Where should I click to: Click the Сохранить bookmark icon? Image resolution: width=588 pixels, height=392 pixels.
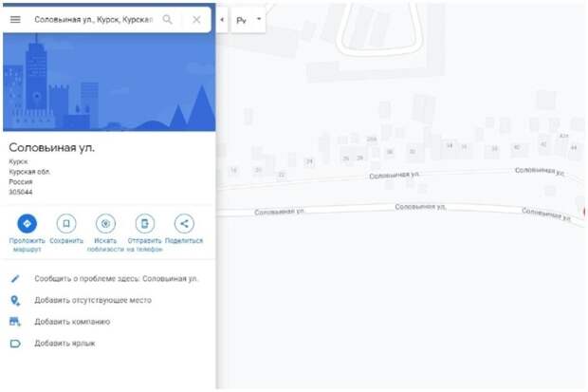66,224
